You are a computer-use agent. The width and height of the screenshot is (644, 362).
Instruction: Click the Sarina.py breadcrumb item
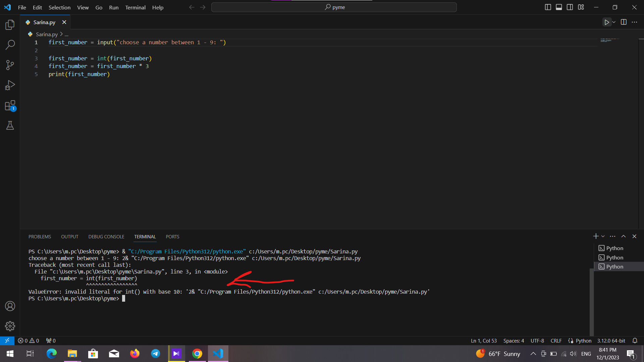coord(47,34)
